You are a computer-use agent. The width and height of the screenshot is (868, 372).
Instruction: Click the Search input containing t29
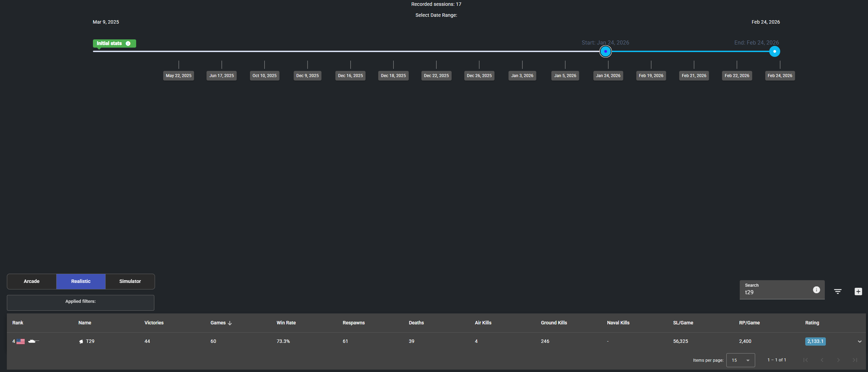click(x=775, y=292)
